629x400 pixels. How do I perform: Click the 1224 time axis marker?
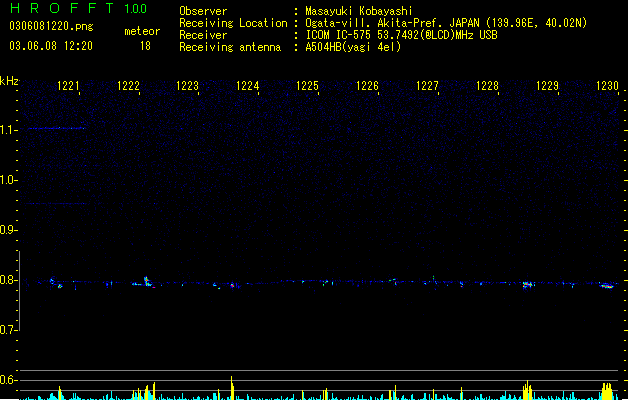[248, 86]
